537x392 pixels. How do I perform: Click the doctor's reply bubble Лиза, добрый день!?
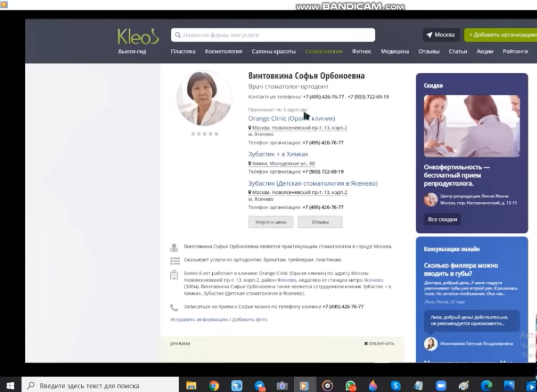coord(472,321)
